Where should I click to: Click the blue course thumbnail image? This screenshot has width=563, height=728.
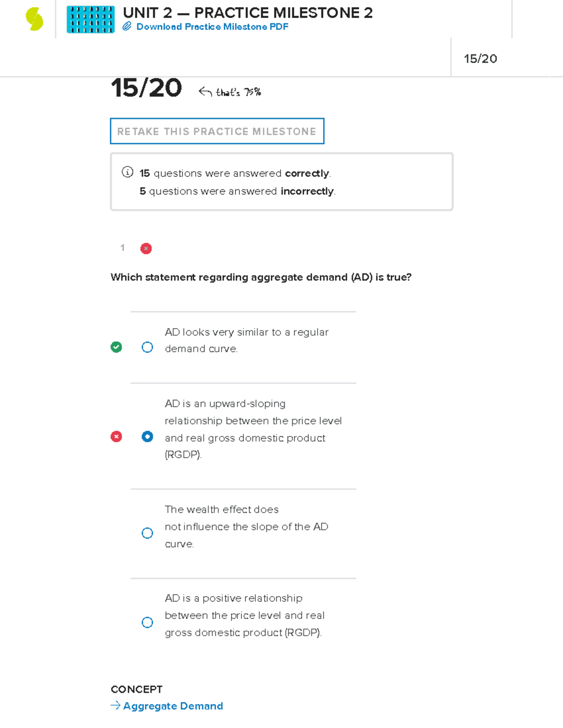(91, 19)
